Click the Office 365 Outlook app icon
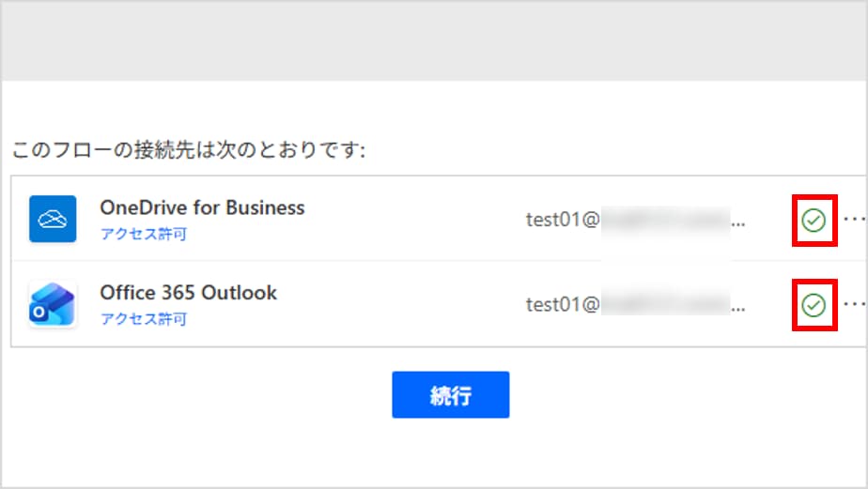Image resolution: width=868 pixels, height=489 pixels. pyautogui.click(x=53, y=304)
